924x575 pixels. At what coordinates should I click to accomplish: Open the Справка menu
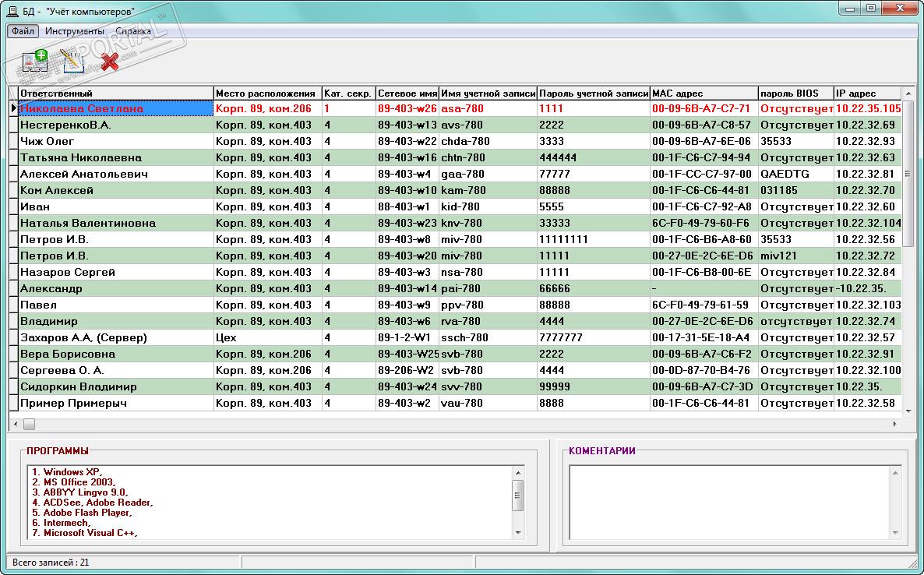(x=133, y=31)
